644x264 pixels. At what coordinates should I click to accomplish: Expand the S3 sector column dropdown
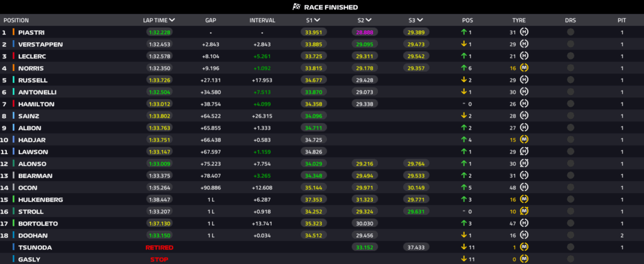click(x=421, y=20)
